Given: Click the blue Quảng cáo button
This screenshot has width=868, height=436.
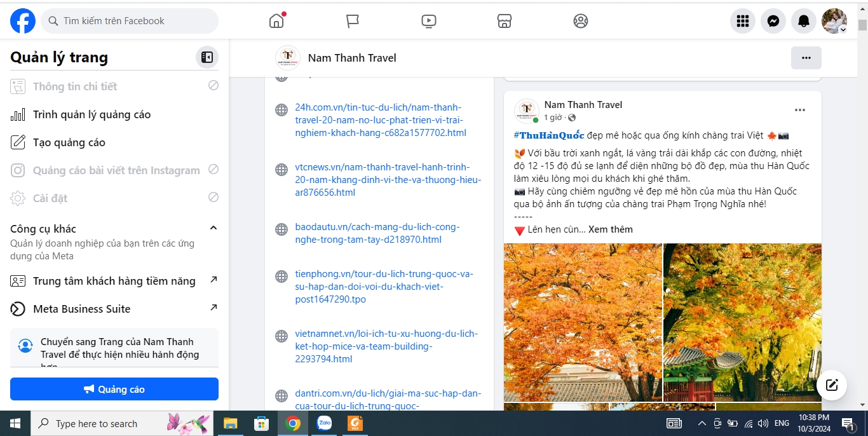Looking at the screenshot, I should 114,389.
